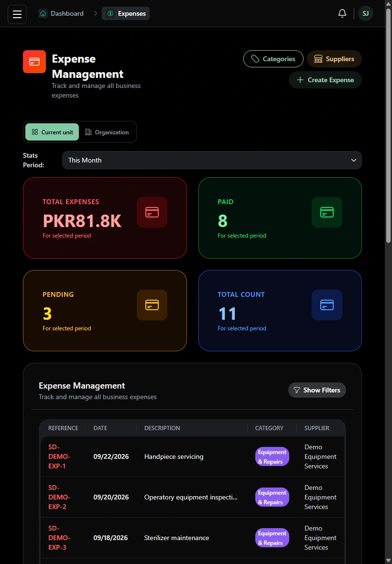The image size is (392, 564).
Task: Click the card icon in Total Expenses
Action: click(152, 212)
